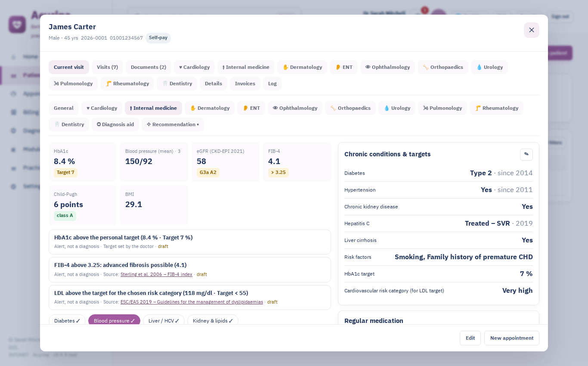Viewport: 588px width, 366px height.
Task: Open the Dentistry tab next to Details
Action: pyautogui.click(x=177, y=84)
